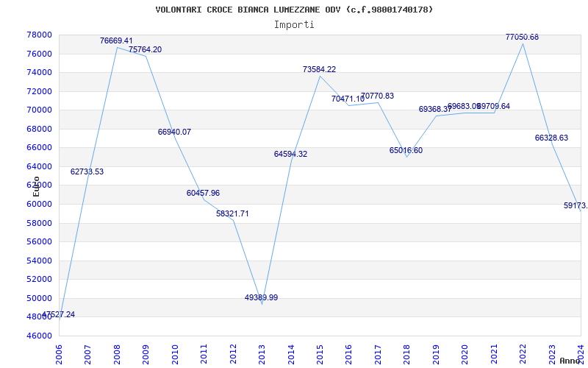Select the 69683.09 data label

[x=465, y=106]
